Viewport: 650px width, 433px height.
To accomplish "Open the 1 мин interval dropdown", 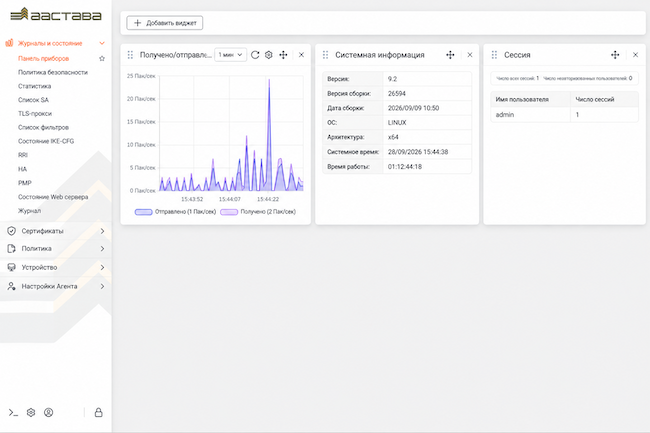I will point(230,55).
